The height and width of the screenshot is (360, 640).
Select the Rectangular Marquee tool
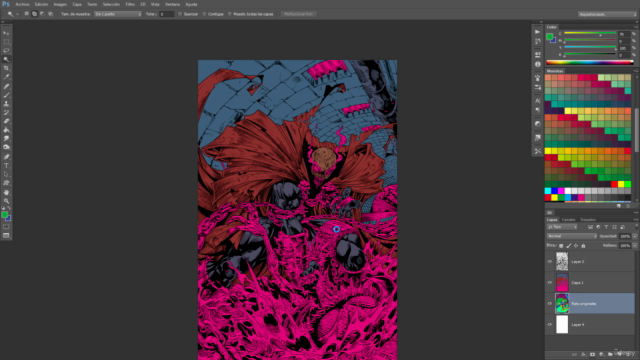(x=6, y=42)
